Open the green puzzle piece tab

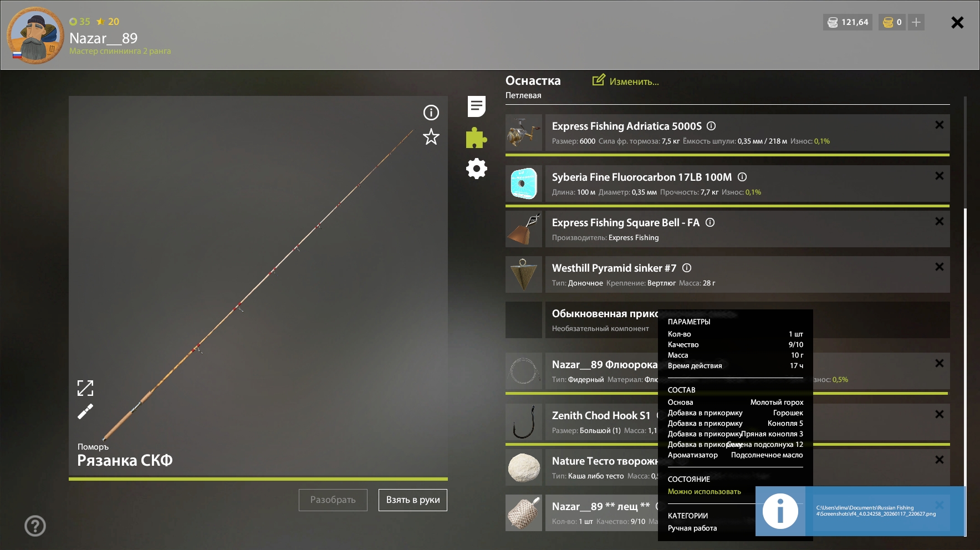476,137
